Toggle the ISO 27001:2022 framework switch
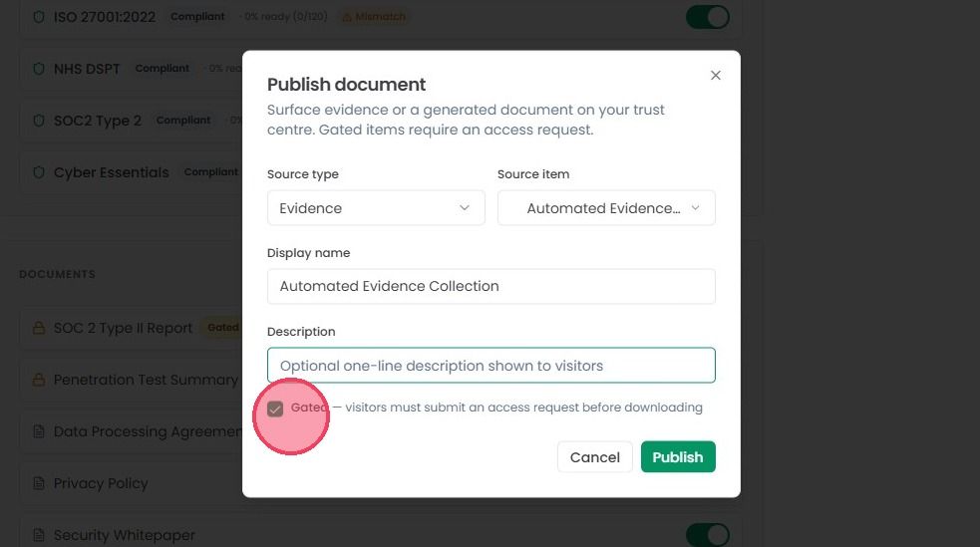The height and width of the screenshot is (547, 980). tap(708, 17)
